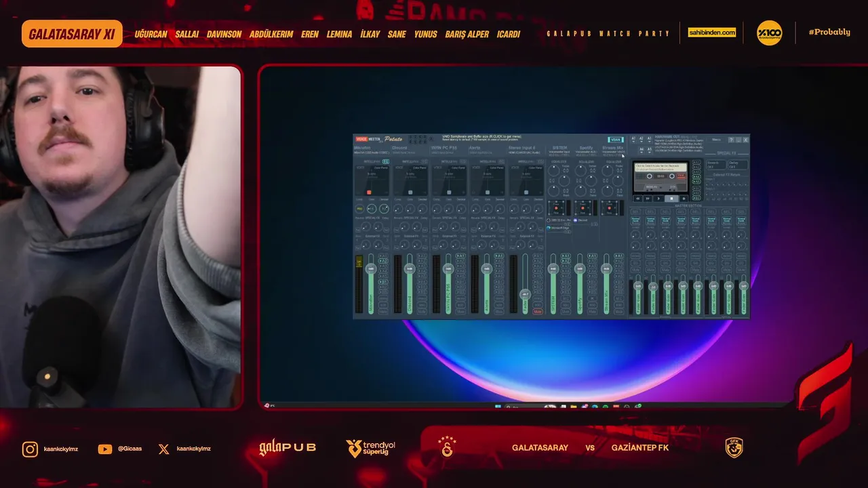Click the lowered Stereo Input 5 fader handle
Screen dimensions: 868x488
point(525,294)
